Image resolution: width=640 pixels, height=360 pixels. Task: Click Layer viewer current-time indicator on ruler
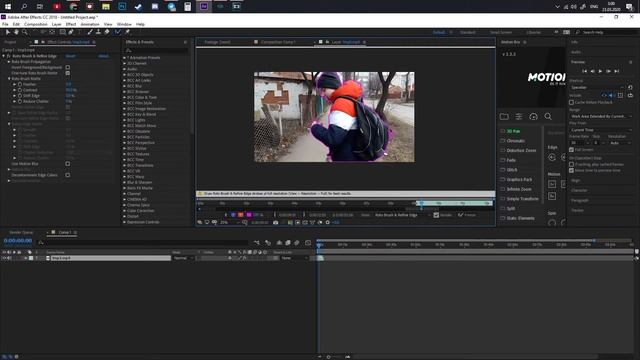pyautogui.click(x=421, y=203)
